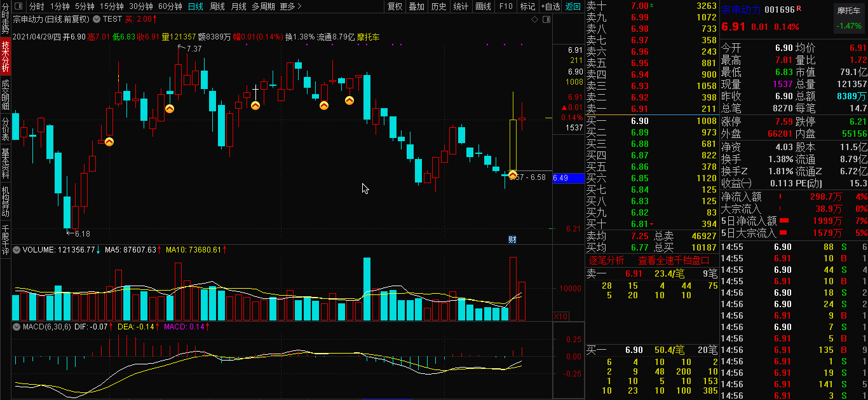Click the 卖一 6.91 ask row
868x400 pixels.
(651, 109)
